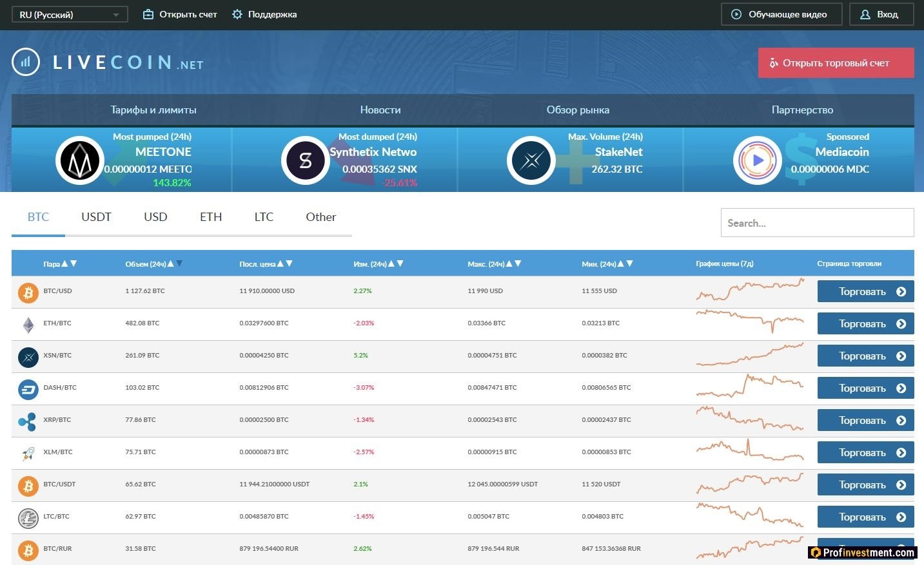Click the XLM/BTC pair name
924x565 pixels.
pyautogui.click(x=58, y=452)
